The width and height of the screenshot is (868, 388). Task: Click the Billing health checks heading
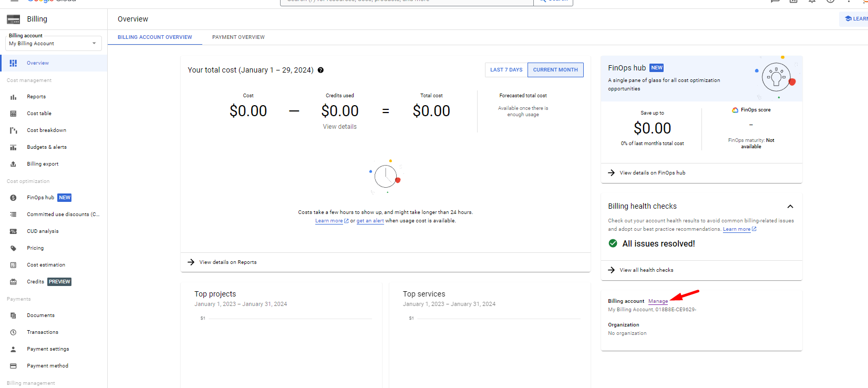643,207
